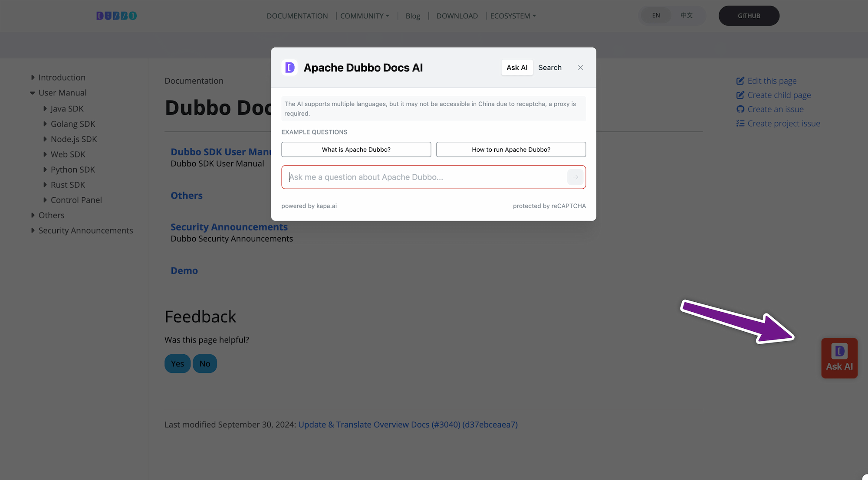The height and width of the screenshot is (480, 868).
Task: Expand the Others sidebar arrow
Action: click(x=33, y=215)
